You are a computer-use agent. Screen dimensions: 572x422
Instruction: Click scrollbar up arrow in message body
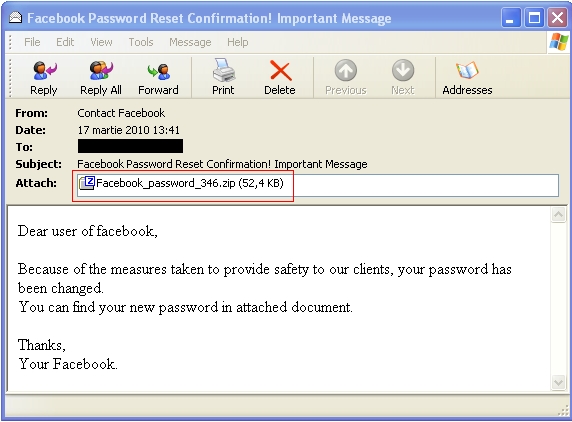[x=559, y=215]
